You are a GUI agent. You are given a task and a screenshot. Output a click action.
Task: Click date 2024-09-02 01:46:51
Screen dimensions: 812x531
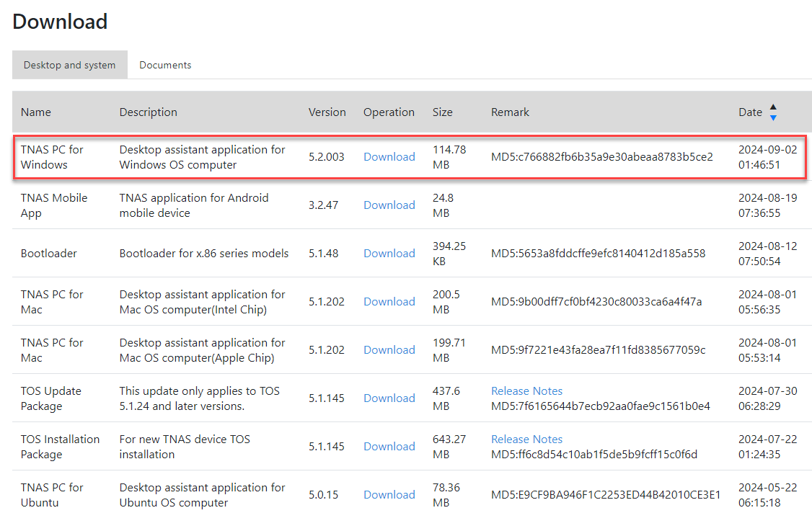(767, 157)
